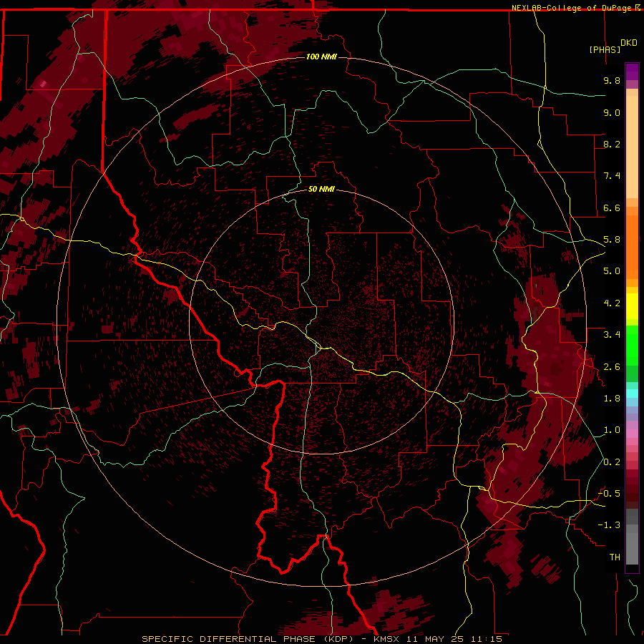Click the yellow segment of the color bar
The height and width of the screenshot is (644, 644).
click(632, 306)
